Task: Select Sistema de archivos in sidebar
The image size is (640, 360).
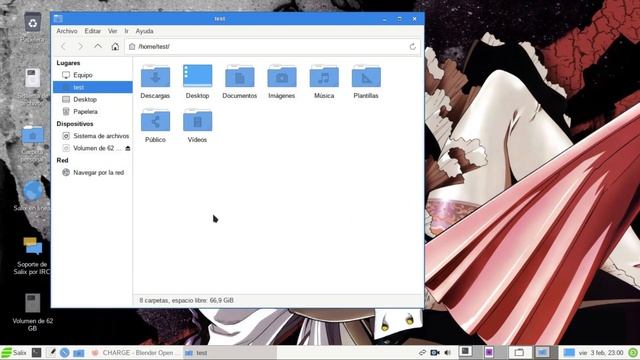Action: point(93,136)
